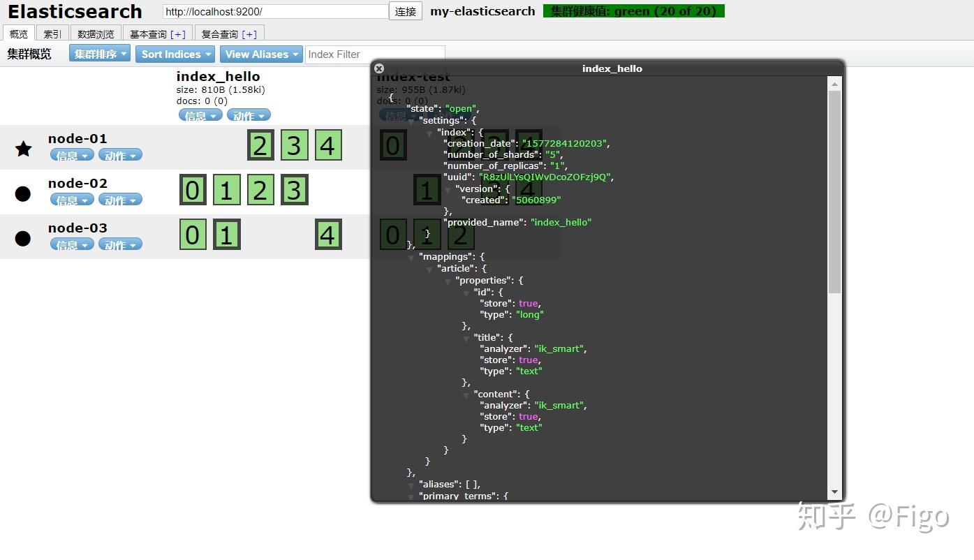974x560 pixels.
Task: Open the 信息 menu for node-02
Action: click(x=72, y=200)
